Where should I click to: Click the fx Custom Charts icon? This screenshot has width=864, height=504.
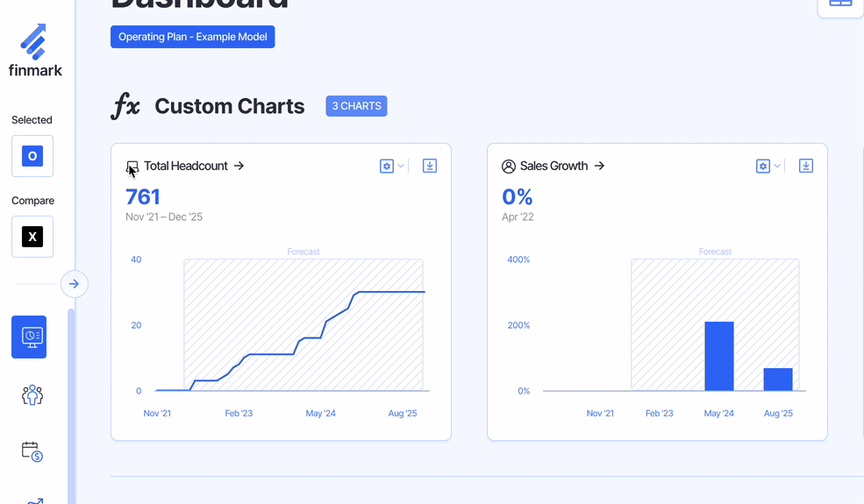click(125, 107)
